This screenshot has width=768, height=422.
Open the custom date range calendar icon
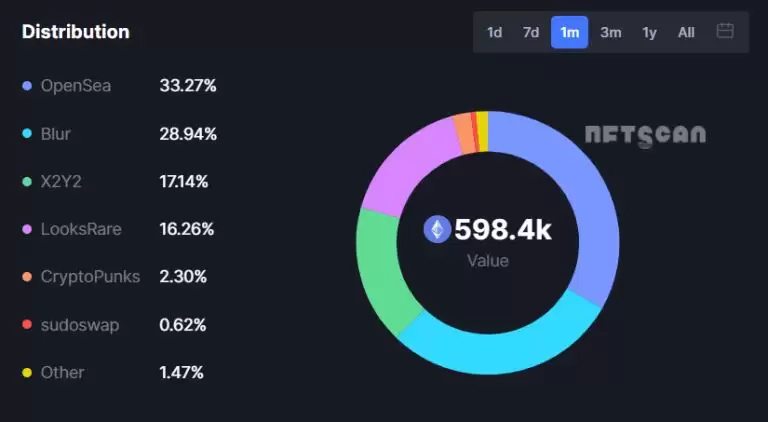point(725,32)
